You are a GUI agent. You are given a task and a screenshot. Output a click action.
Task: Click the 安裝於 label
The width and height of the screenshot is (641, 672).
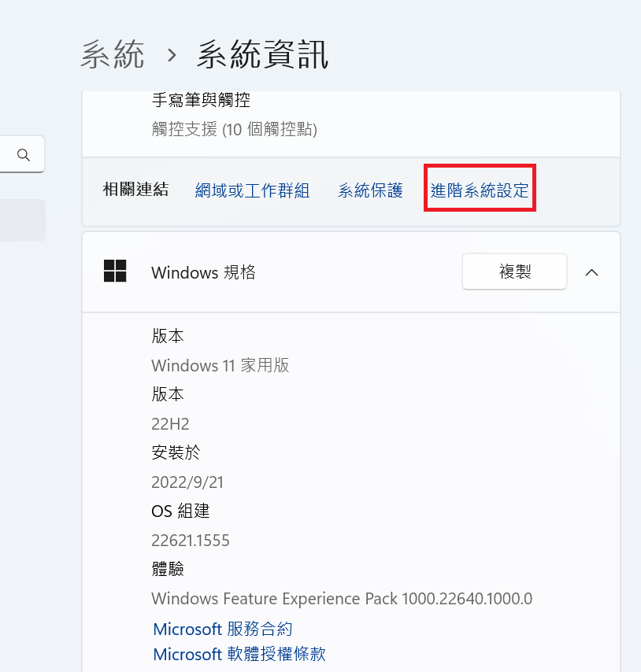click(x=176, y=452)
